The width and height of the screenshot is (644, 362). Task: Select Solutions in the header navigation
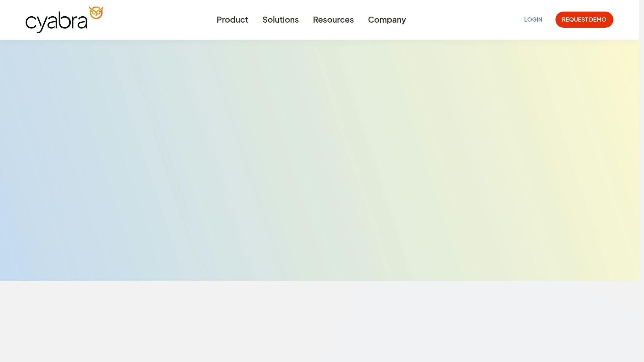(x=280, y=20)
